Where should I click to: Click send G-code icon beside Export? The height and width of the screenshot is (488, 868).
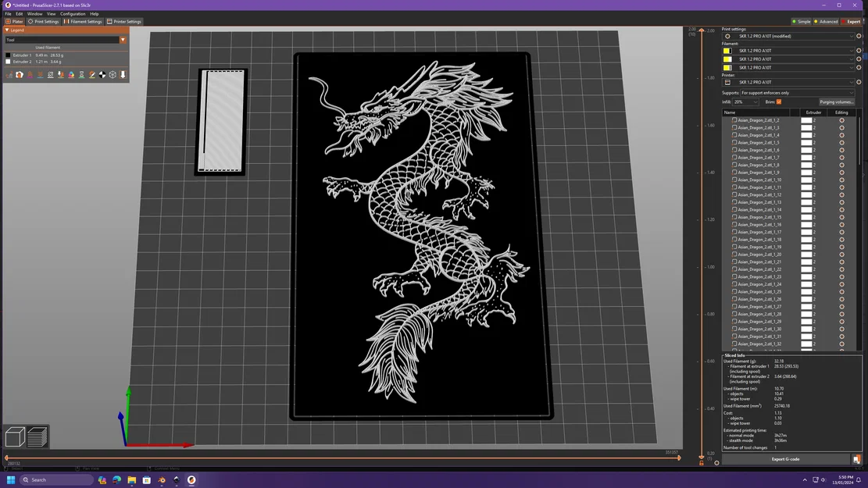tap(856, 459)
